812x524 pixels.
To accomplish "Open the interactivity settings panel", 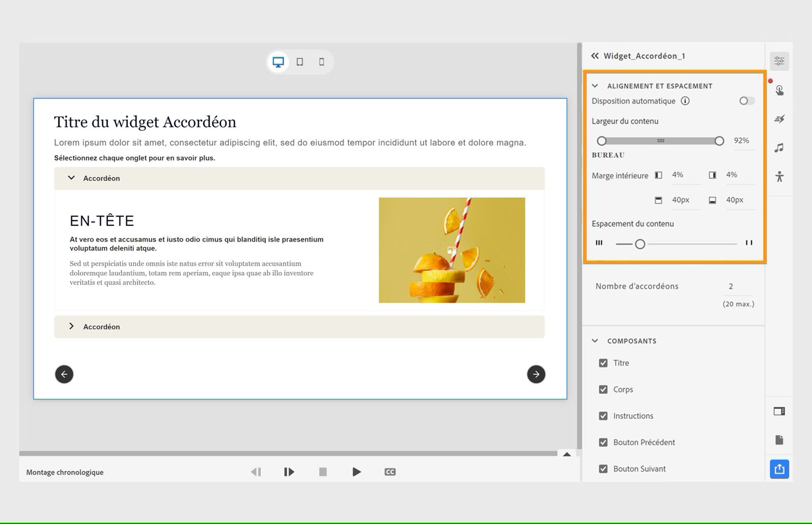I will click(780, 90).
